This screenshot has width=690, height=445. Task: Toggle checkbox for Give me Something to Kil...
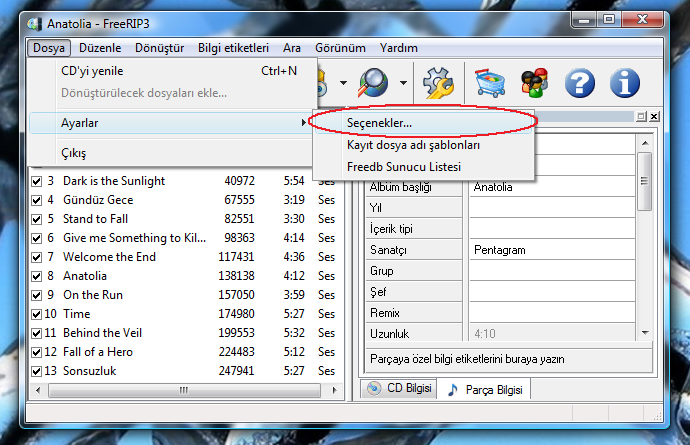(37, 238)
